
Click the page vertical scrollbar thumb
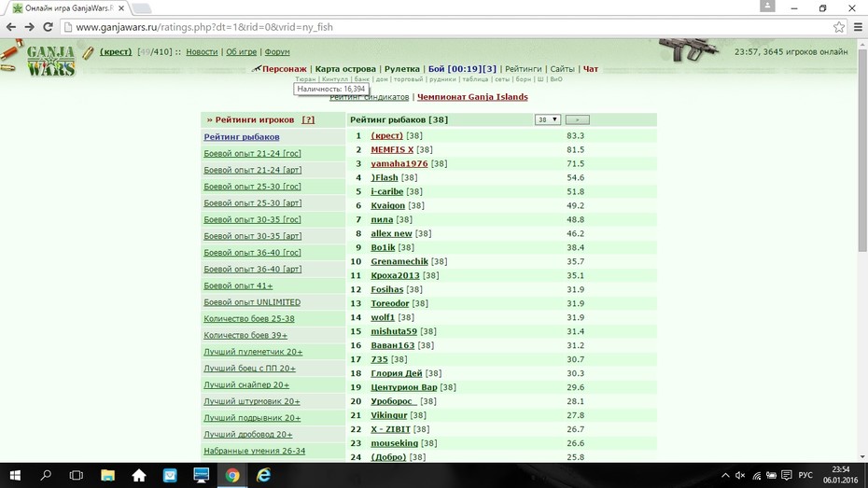pyautogui.click(x=863, y=149)
